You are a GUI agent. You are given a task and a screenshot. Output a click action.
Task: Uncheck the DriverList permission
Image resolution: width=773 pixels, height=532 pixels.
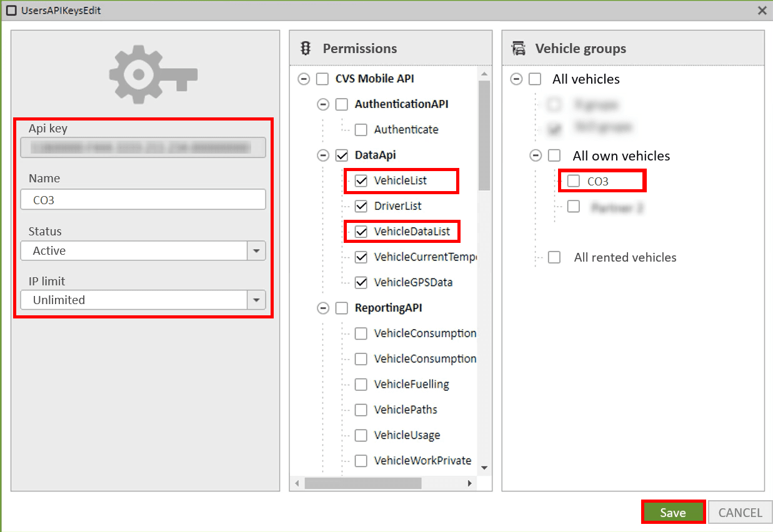[x=361, y=206]
